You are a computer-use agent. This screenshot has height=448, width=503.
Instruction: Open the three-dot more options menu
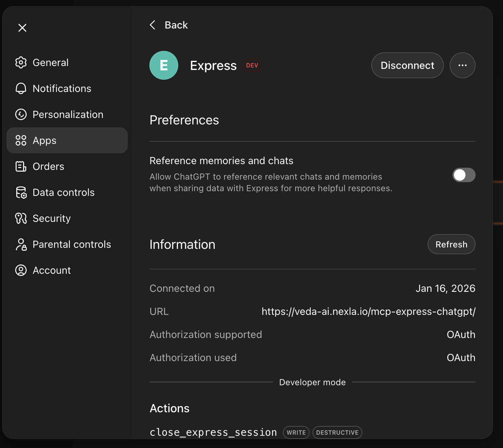click(x=462, y=65)
